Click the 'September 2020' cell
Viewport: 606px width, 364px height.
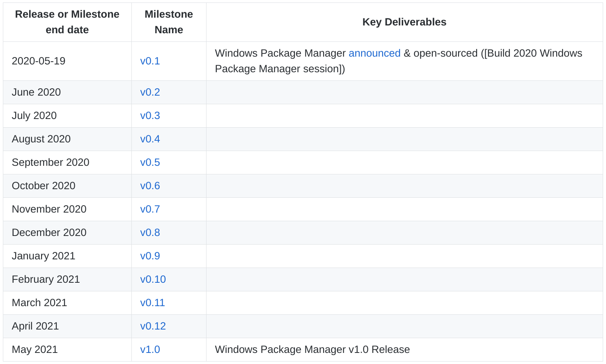point(67,163)
